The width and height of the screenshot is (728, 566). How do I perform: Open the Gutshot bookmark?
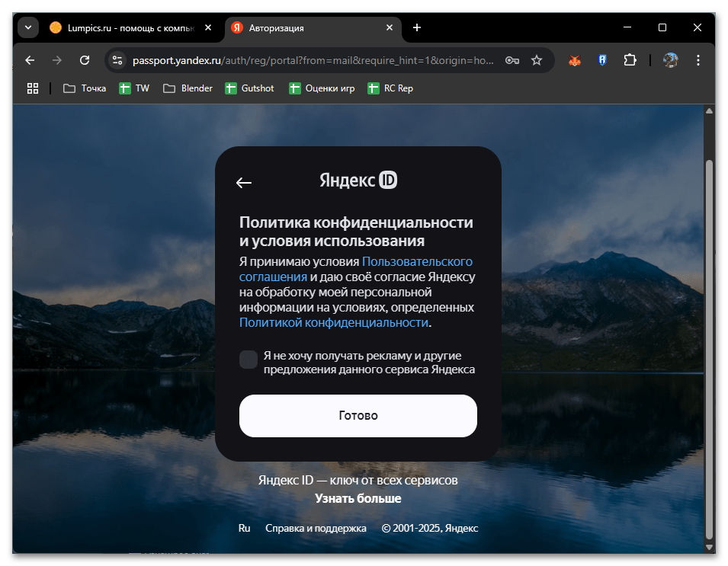pyautogui.click(x=249, y=88)
